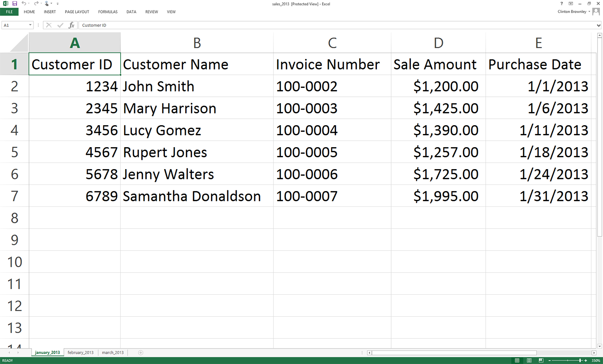The height and width of the screenshot is (364, 603).
Task: Click sheet tab scroll right arrow
Action: (x=18, y=352)
